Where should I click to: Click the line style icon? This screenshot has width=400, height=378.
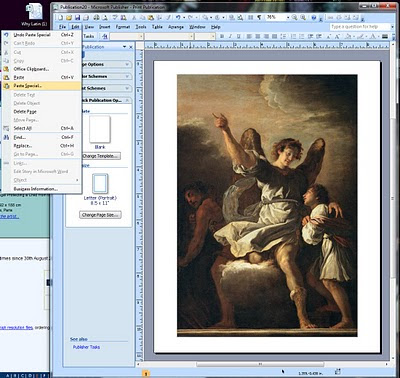(x=384, y=36)
